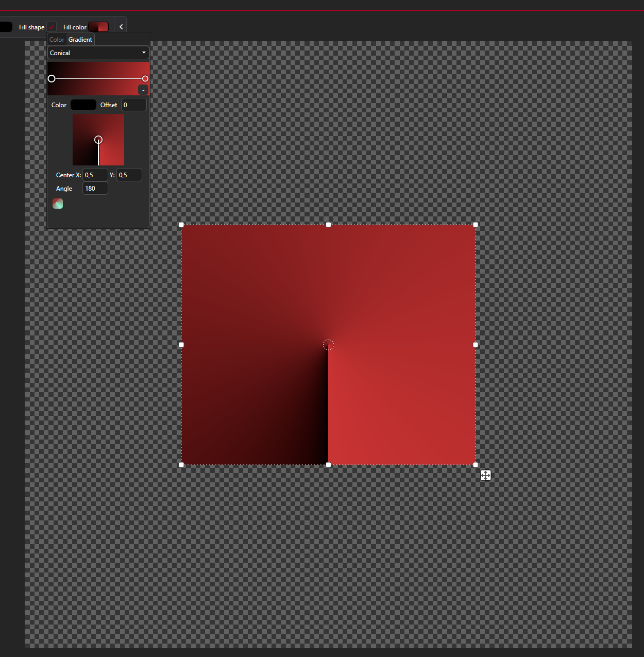
Task: Click the Center Y input field
Action: (129, 175)
